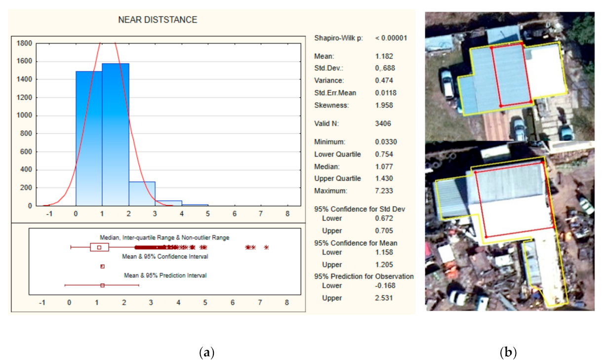Click the rightmost outlier asterisk near 7
603x364 pixels.
(267, 246)
